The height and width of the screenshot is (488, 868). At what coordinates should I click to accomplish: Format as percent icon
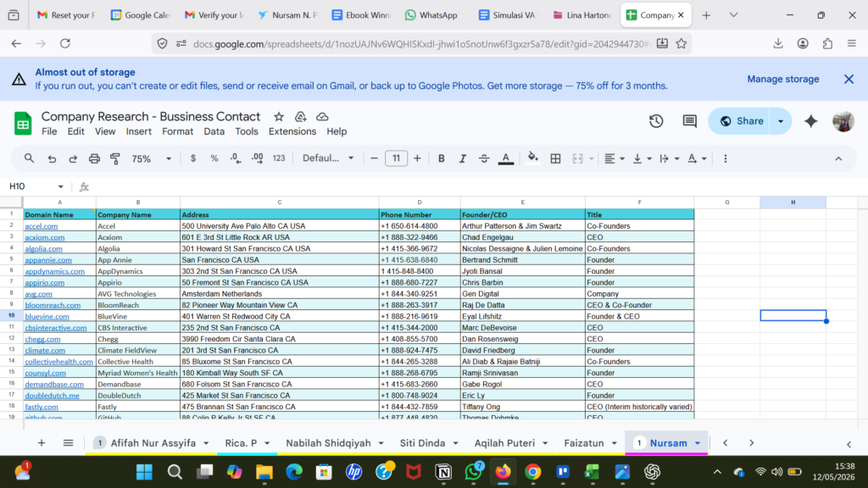tap(214, 158)
